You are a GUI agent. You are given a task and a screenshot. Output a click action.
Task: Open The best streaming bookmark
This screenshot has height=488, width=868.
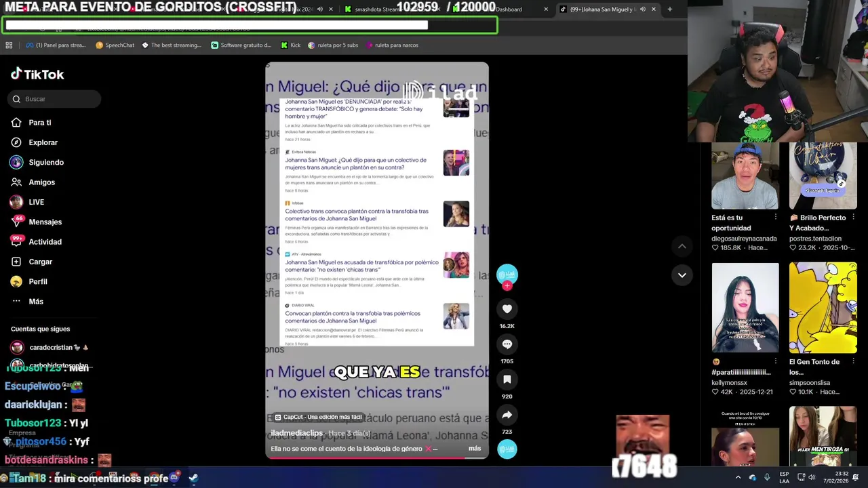coord(171,45)
